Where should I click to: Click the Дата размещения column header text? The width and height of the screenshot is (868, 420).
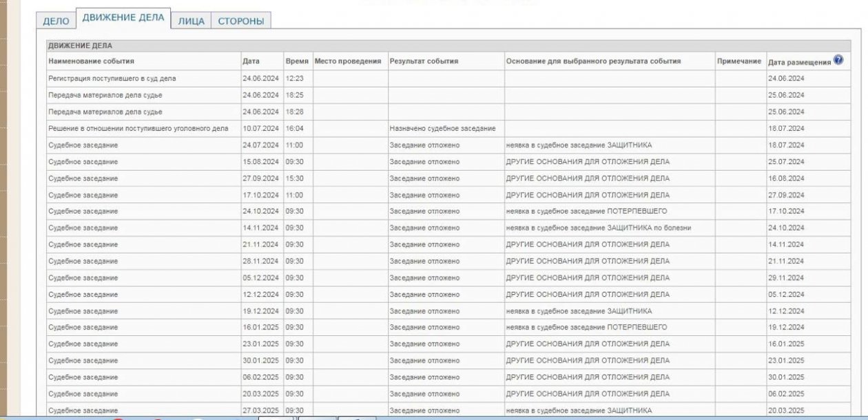pyautogui.click(x=798, y=63)
